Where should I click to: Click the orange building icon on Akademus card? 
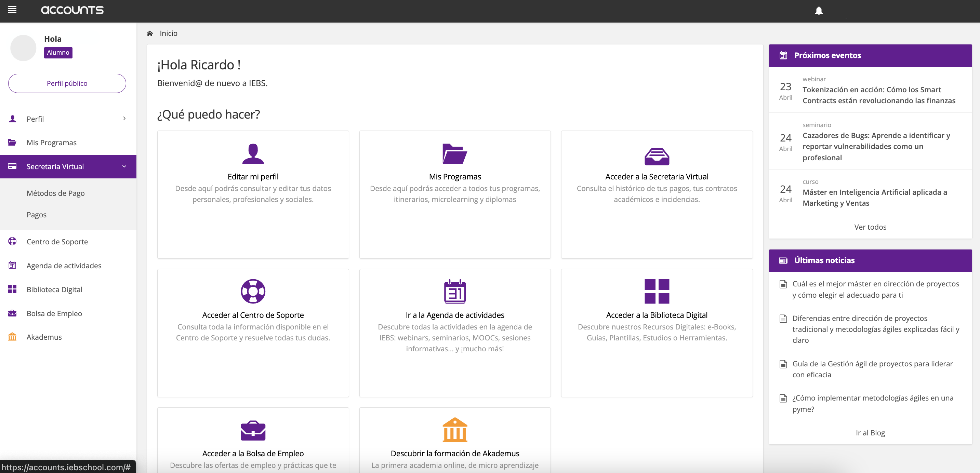(x=455, y=430)
